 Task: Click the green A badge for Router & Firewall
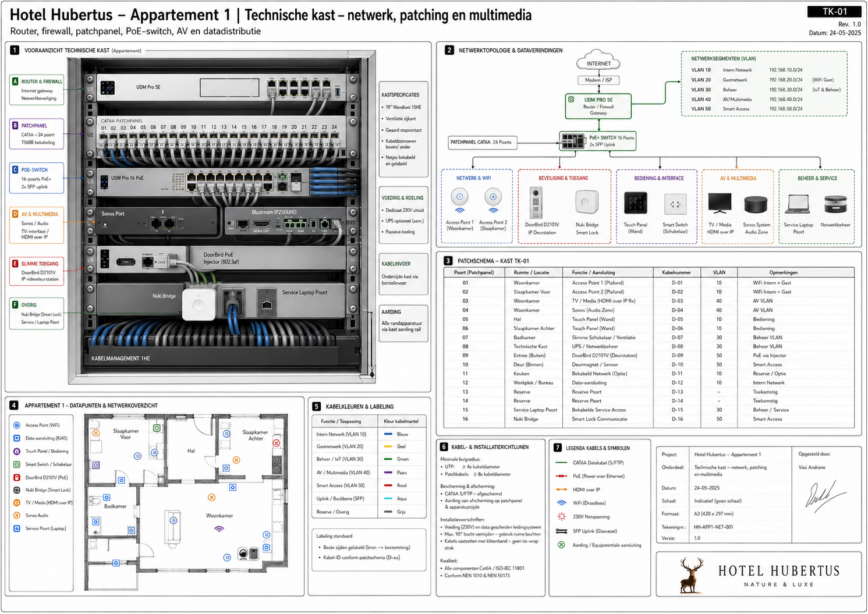point(15,81)
